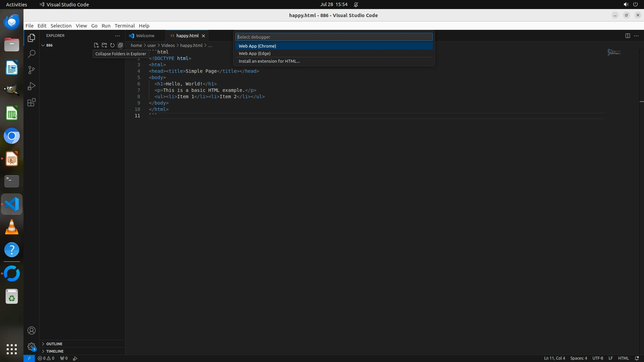The height and width of the screenshot is (362, 644).
Task: Choose Install an extension for HTML
Action: [x=269, y=61]
